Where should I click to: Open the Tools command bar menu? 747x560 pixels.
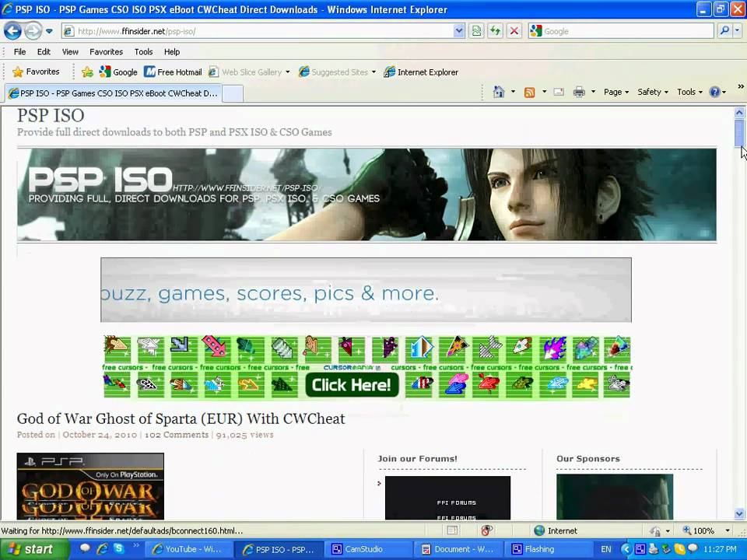[689, 92]
